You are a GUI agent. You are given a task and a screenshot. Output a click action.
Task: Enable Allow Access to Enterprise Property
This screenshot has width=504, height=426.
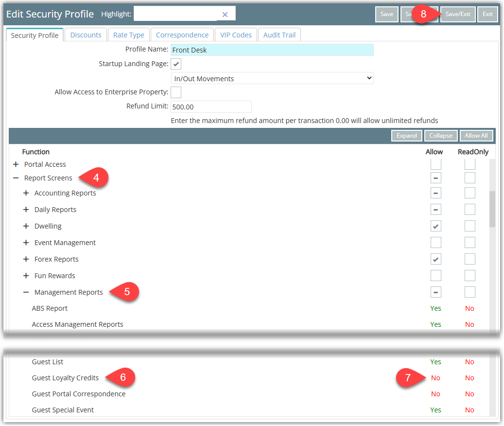click(176, 92)
